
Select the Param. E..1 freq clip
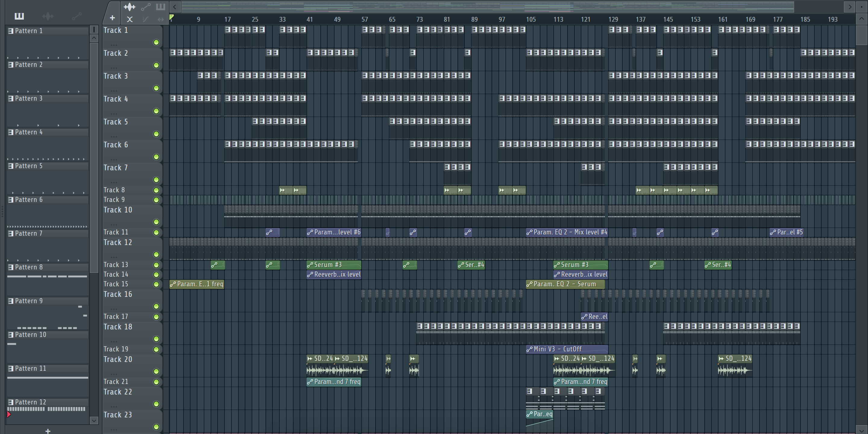pyautogui.click(x=197, y=285)
